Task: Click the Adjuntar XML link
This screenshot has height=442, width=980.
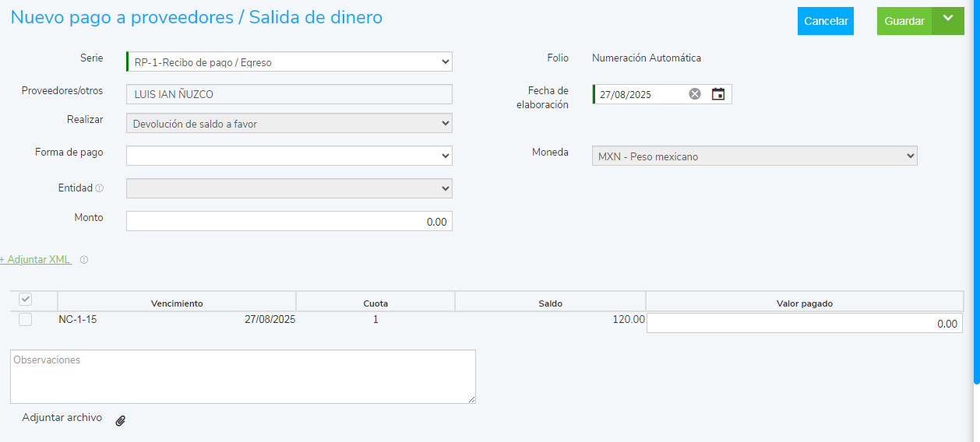Action: (36, 260)
